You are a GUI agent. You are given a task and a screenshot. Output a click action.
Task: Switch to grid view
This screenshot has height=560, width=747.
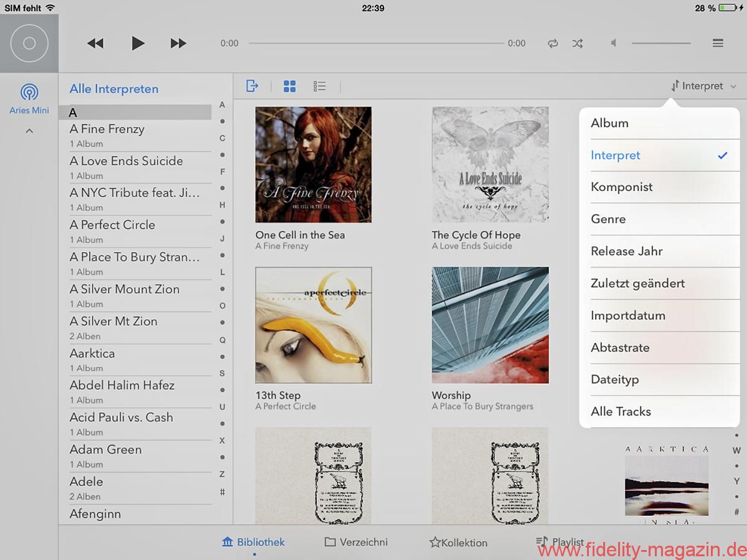coord(289,86)
